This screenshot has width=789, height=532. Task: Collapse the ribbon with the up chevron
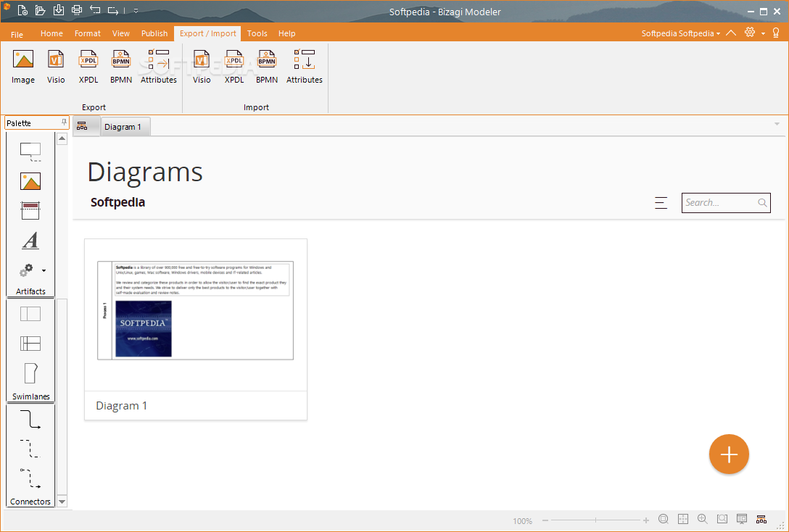(731, 33)
